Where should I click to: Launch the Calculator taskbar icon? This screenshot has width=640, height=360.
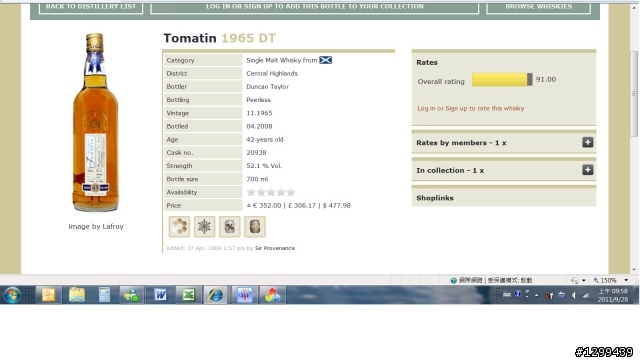click(104, 295)
